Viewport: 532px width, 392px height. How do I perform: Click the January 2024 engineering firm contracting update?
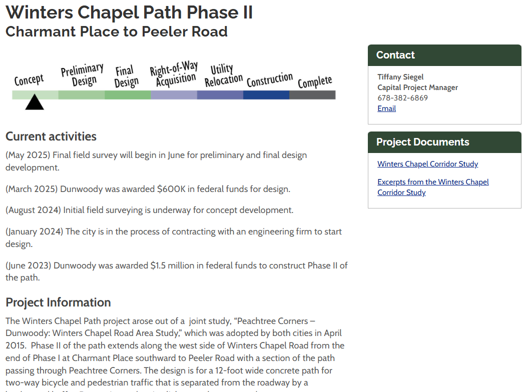[x=174, y=237]
